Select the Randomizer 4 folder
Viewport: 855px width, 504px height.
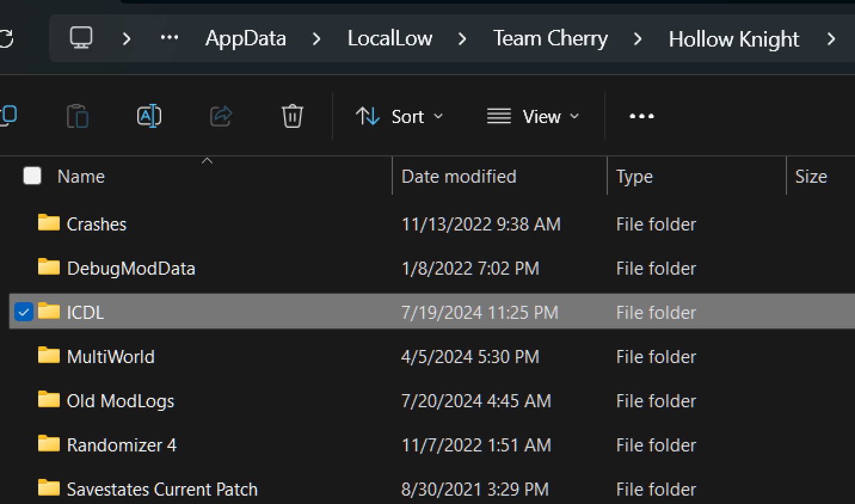pyautogui.click(x=122, y=445)
